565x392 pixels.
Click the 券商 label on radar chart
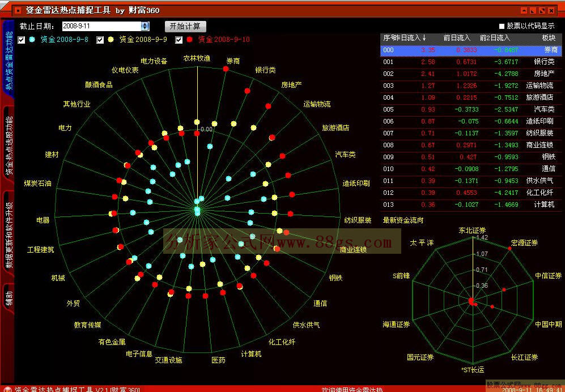click(x=233, y=61)
